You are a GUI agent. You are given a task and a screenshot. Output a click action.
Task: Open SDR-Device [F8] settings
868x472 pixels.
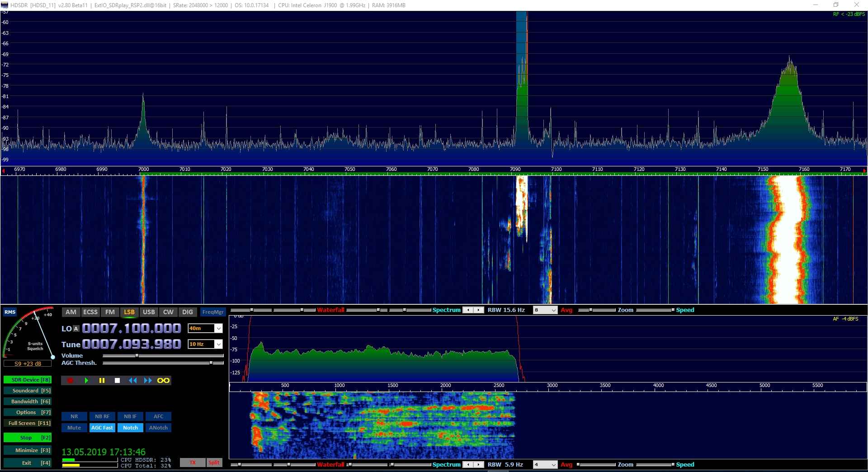[28, 380]
